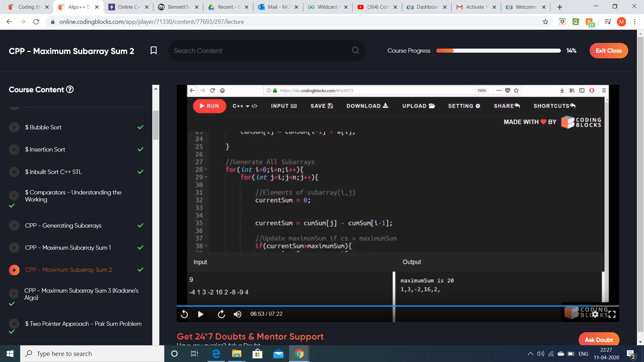Viewport: 644px width, 362px height.
Task: Open the video player settings gear
Action: click(x=595, y=314)
